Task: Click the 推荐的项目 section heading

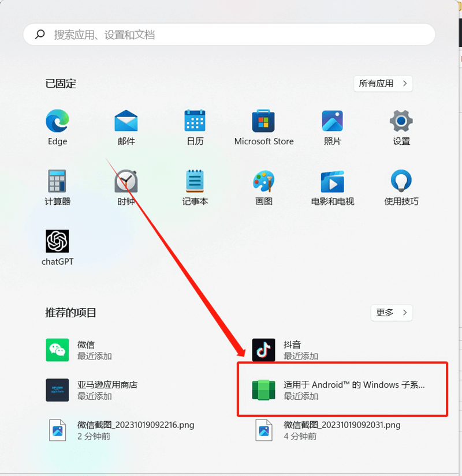Action: pyautogui.click(x=70, y=313)
